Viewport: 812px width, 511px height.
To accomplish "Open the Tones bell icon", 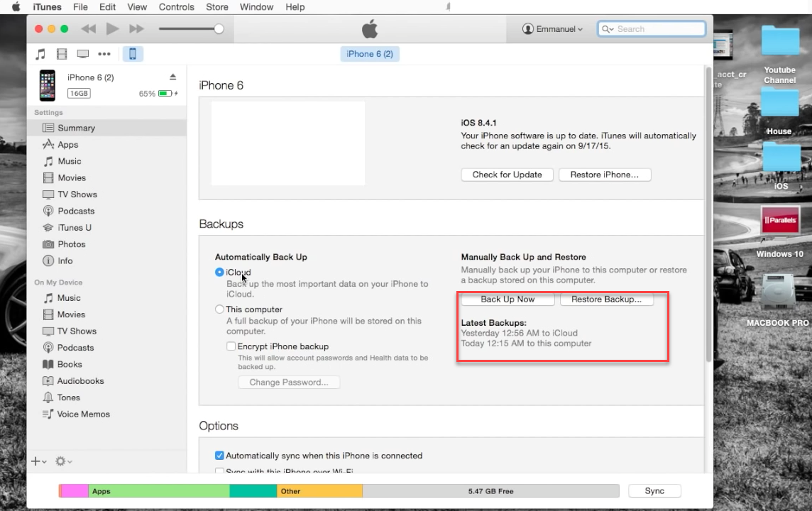I will [48, 397].
